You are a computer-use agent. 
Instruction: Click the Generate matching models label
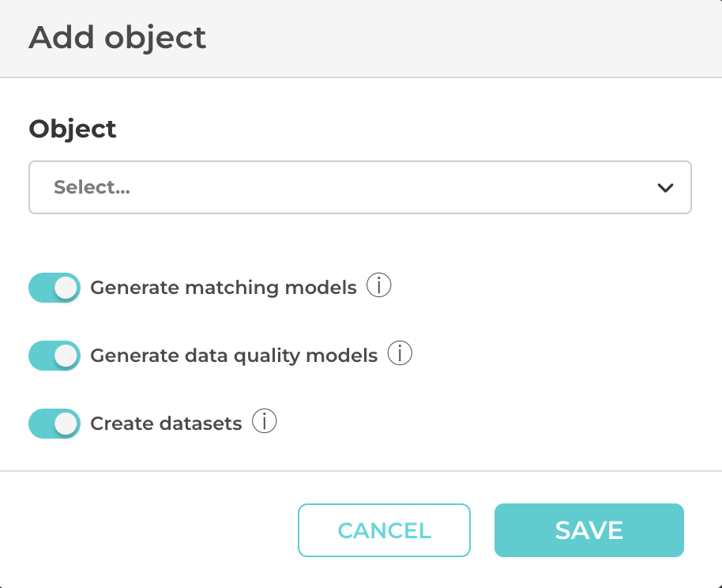[x=224, y=288]
